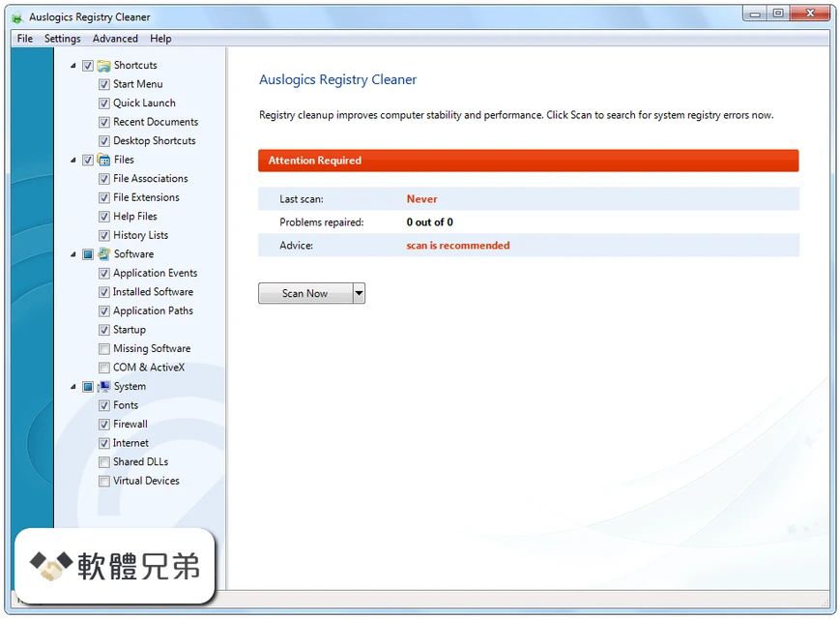Uncheck the Application Paths checkbox
The width and height of the screenshot is (840, 619).
point(104,310)
